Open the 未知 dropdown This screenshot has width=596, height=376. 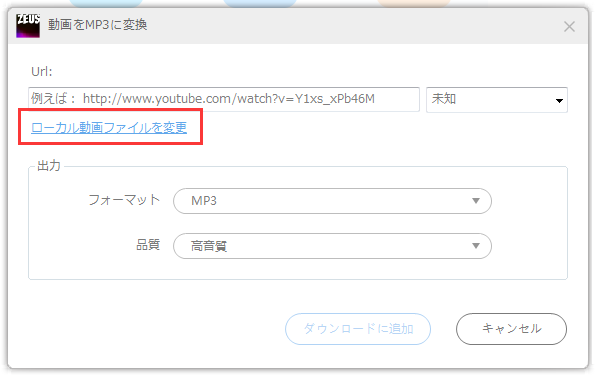(x=497, y=100)
